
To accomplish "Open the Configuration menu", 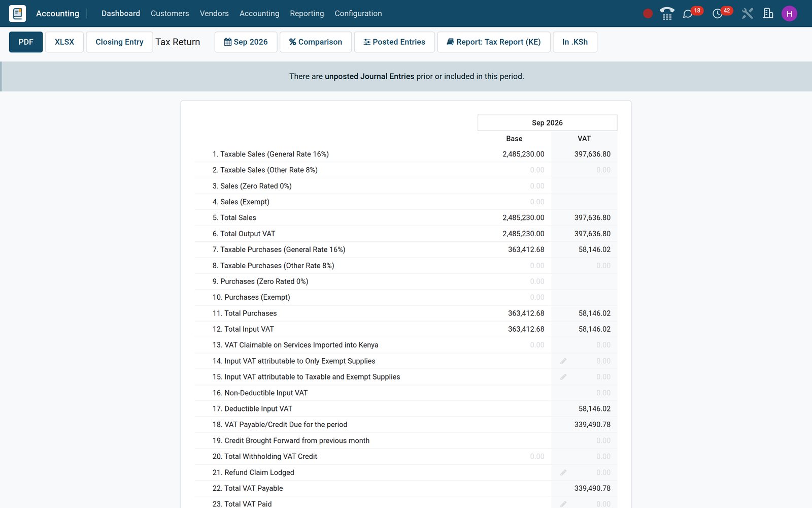I will (x=358, y=14).
